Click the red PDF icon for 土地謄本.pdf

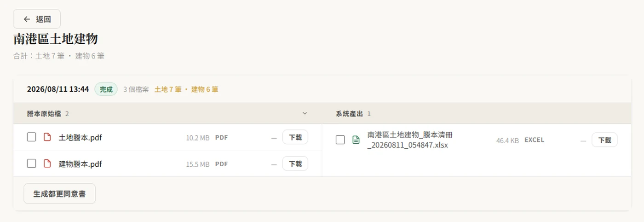[47, 137]
